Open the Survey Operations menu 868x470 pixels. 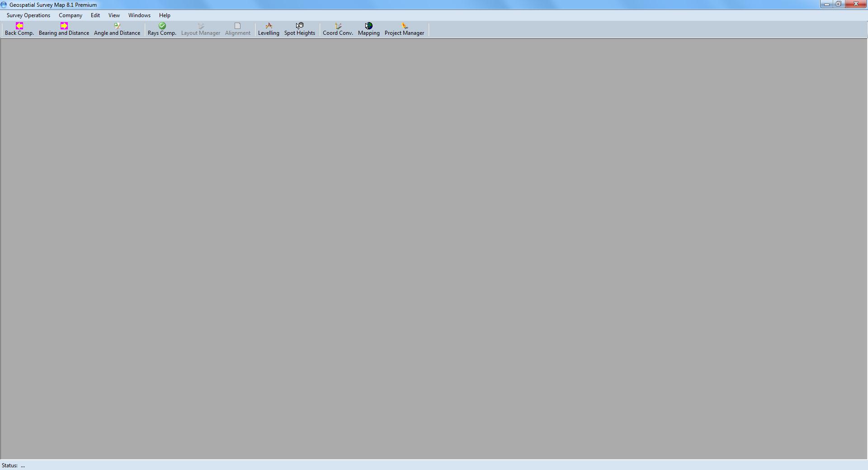[x=28, y=15]
